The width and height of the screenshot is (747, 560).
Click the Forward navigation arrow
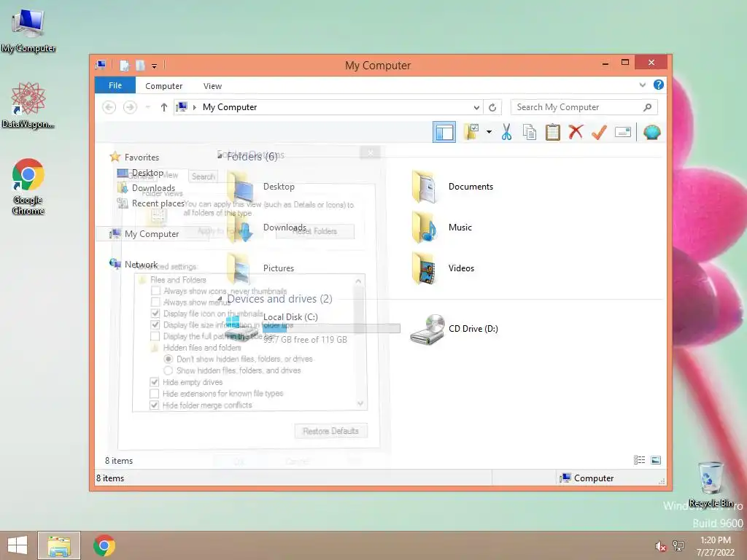[x=130, y=107]
